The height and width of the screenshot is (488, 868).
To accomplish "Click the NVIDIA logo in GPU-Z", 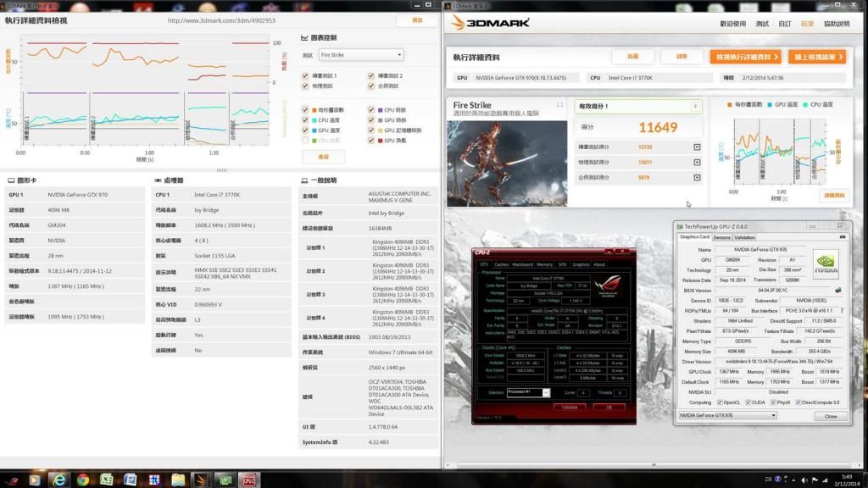I will tap(826, 263).
